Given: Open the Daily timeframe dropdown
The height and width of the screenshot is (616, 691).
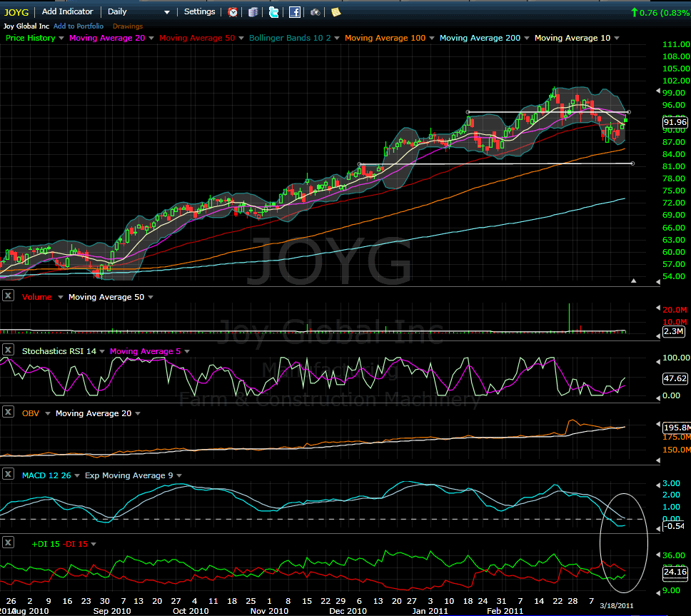Looking at the screenshot, I should (138, 12).
